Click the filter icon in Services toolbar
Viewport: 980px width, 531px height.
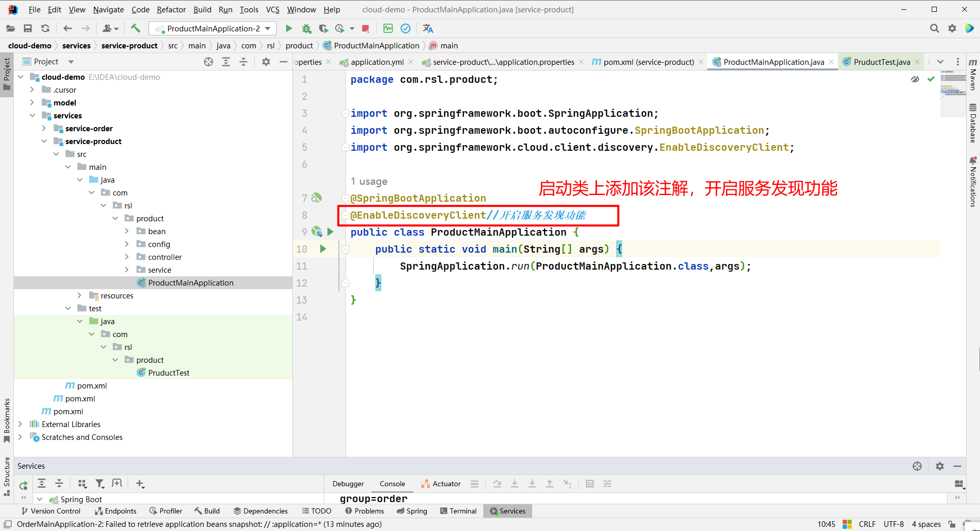point(99,484)
